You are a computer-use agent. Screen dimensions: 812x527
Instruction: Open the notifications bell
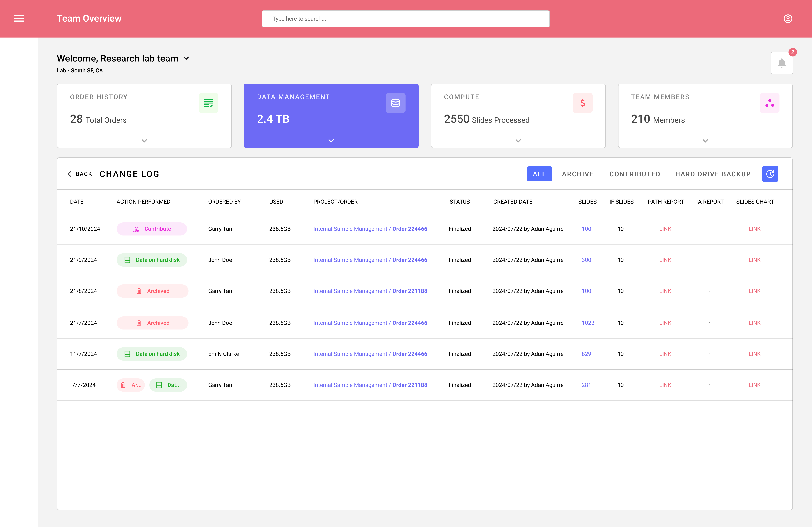[782, 63]
